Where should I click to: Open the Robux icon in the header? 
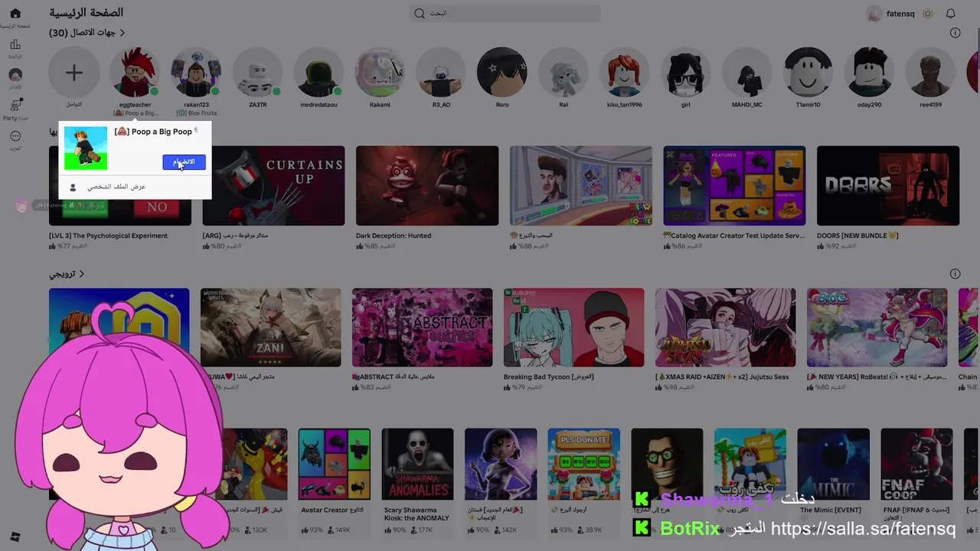pos(927,14)
